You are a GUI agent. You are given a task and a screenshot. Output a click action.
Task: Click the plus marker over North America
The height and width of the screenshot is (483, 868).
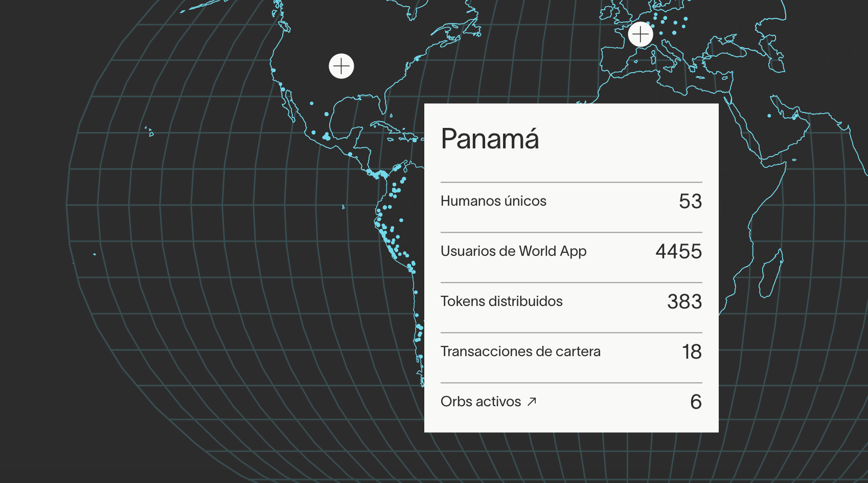coord(341,66)
